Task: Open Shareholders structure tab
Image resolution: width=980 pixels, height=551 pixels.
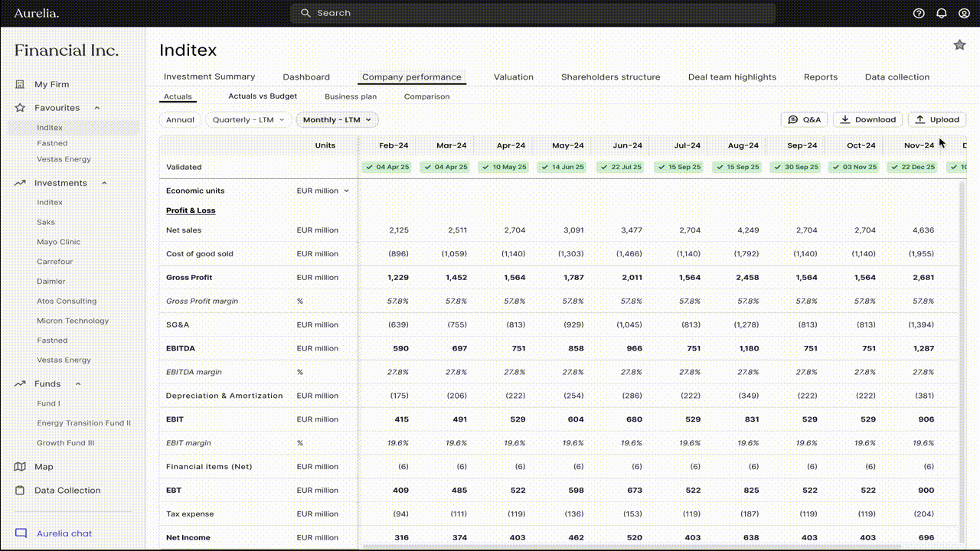Action: pos(610,77)
